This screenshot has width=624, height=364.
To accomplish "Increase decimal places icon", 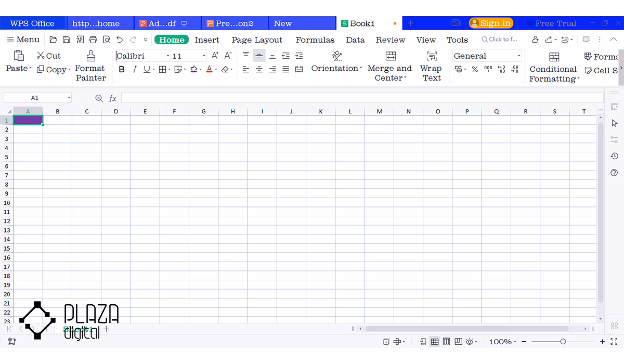I will click(501, 69).
